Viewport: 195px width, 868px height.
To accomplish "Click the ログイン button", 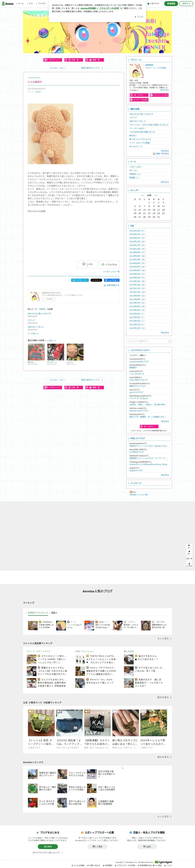I will click(186, 3).
